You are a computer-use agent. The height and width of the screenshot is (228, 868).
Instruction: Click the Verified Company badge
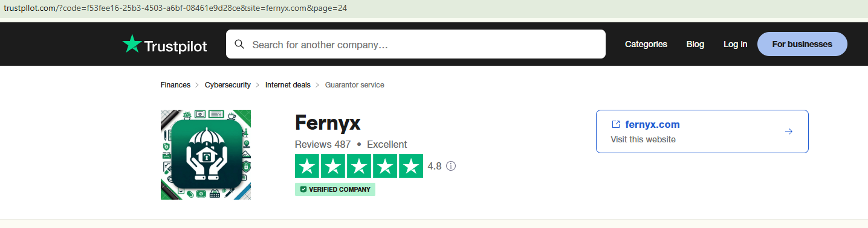[335, 189]
